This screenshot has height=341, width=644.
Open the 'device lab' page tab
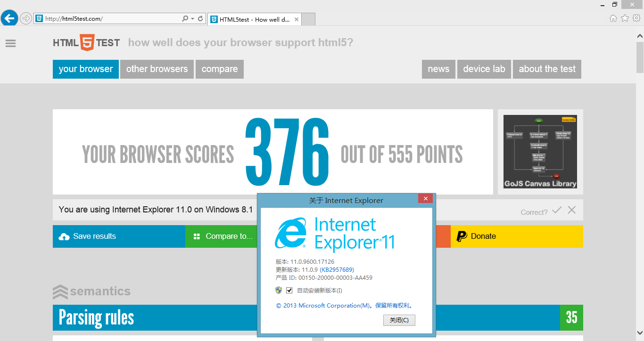[x=484, y=69]
